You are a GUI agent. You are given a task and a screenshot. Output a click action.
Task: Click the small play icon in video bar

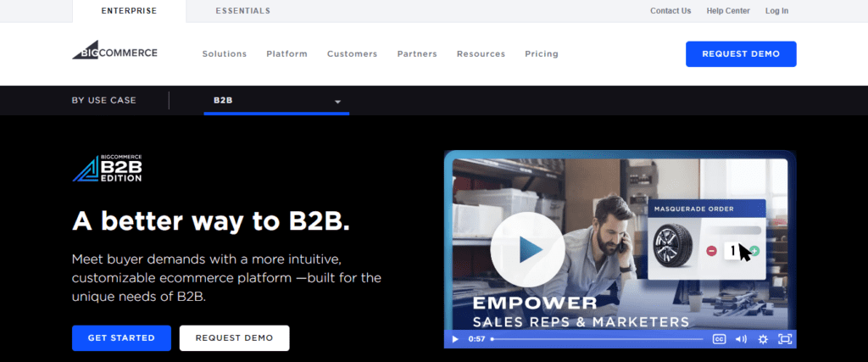pos(455,339)
